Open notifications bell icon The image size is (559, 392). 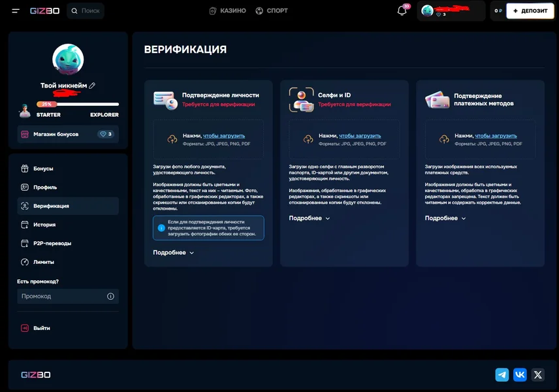click(x=402, y=10)
